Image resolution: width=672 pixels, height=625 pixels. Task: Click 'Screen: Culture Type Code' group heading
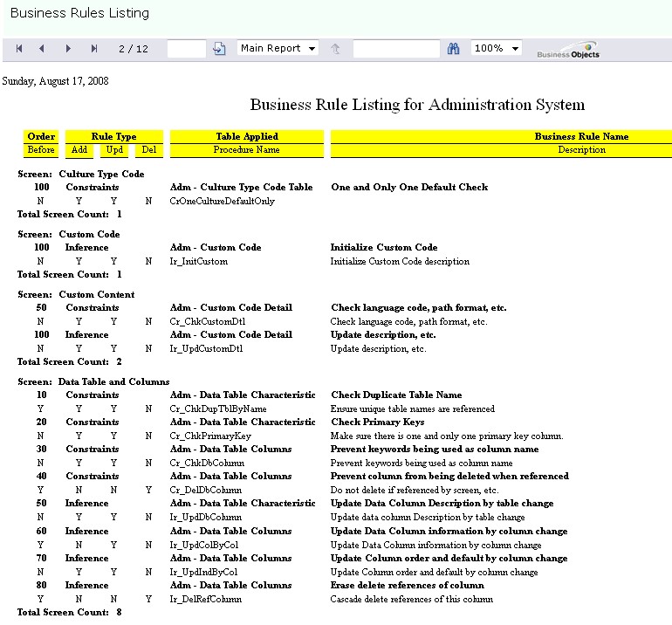click(x=81, y=174)
